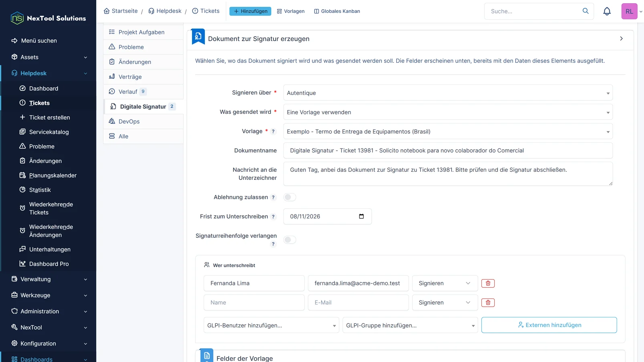Click the search magnifier icon
Screen dimensions: 644x362
(586, 11)
